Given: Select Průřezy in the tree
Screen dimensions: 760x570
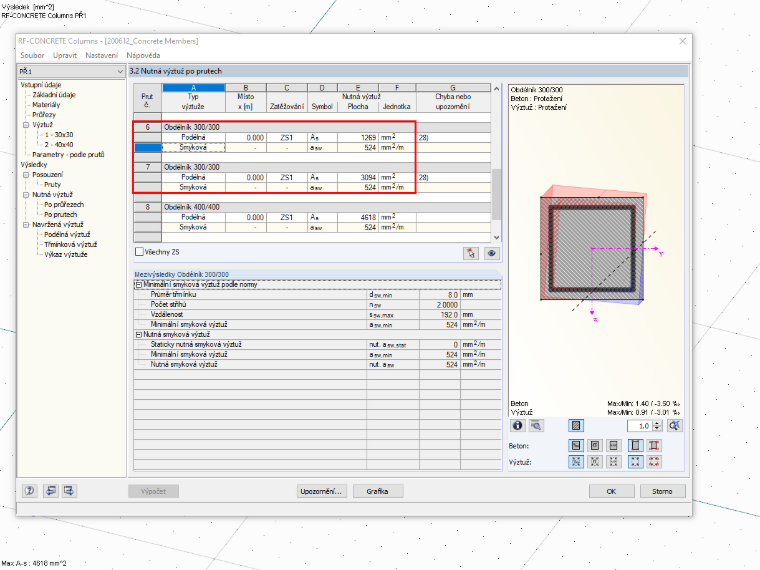Looking at the screenshot, I should 44,114.
